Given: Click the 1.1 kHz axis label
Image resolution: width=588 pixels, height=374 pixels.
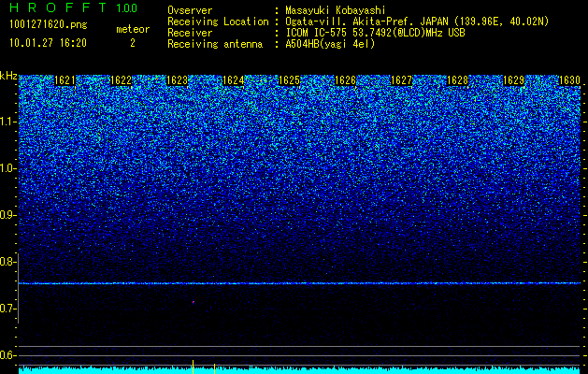Looking at the screenshot, I should tap(7, 122).
